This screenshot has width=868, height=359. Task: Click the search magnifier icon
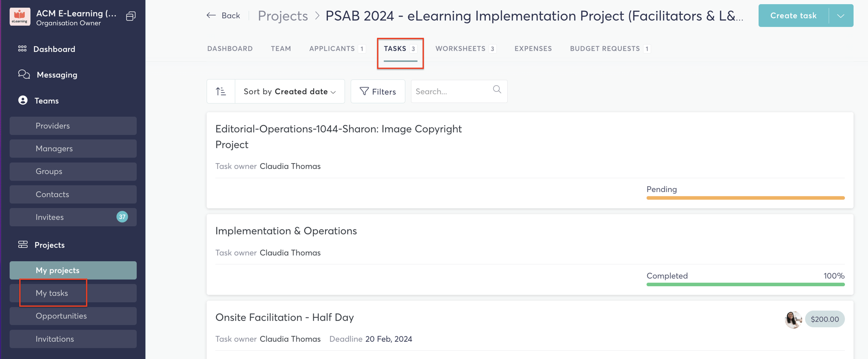497,90
